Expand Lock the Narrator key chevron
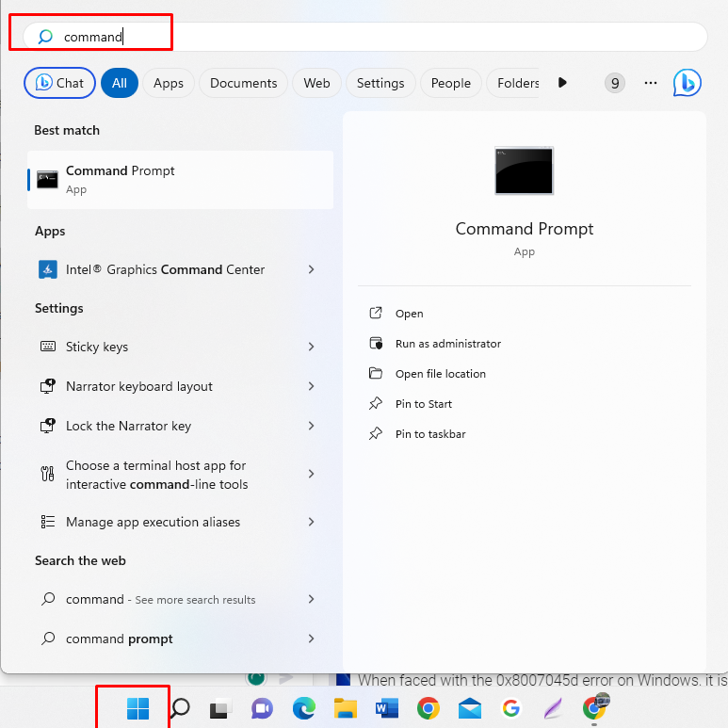 point(311,426)
